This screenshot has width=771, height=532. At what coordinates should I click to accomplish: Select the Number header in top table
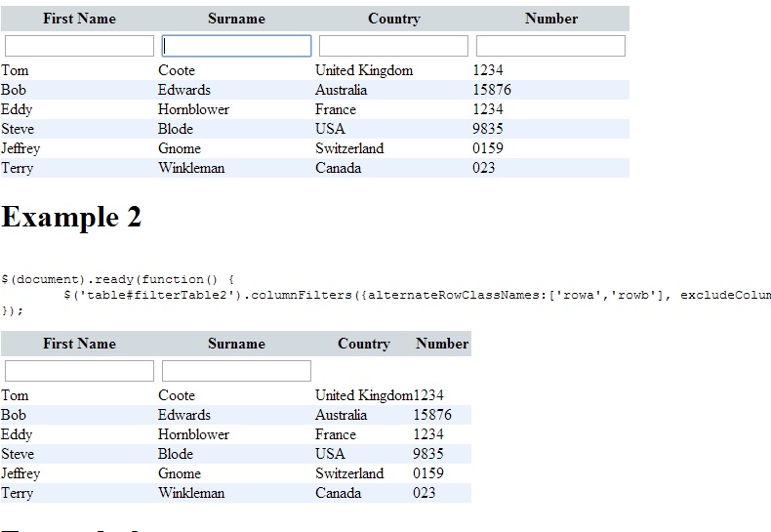point(550,19)
